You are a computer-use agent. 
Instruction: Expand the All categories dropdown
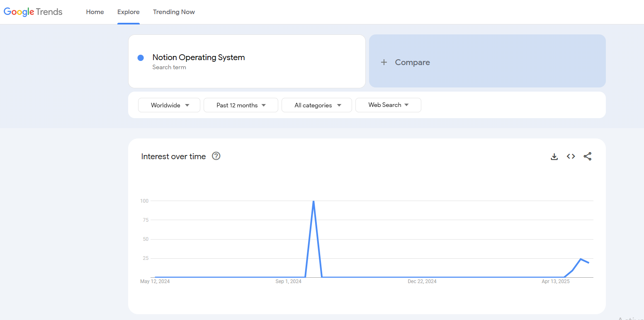317,105
